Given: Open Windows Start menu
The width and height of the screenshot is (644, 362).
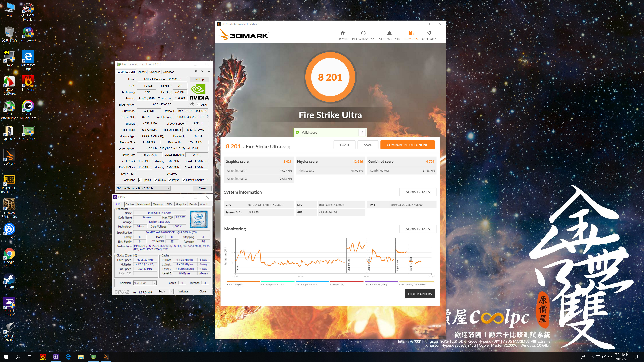Looking at the screenshot, I should point(6,357).
